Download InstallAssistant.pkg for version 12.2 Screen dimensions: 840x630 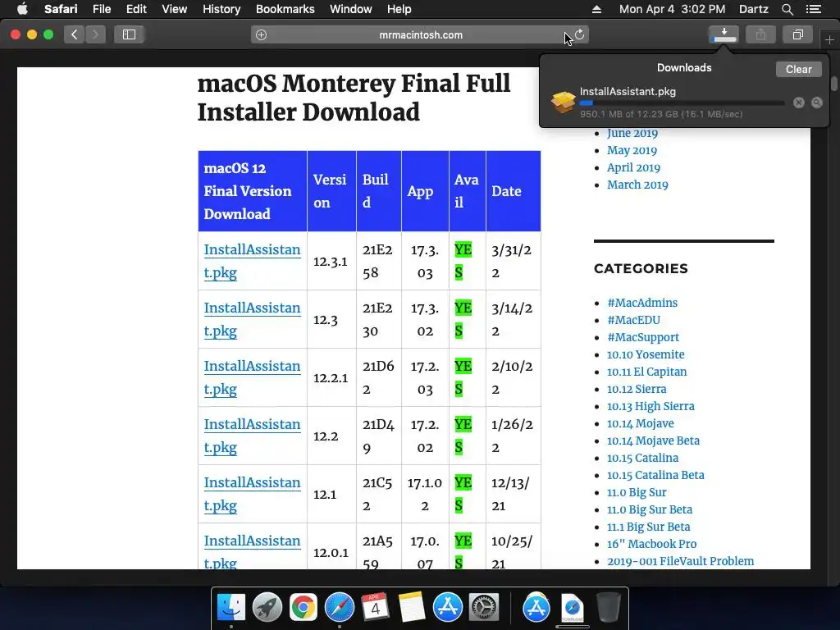click(x=253, y=436)
